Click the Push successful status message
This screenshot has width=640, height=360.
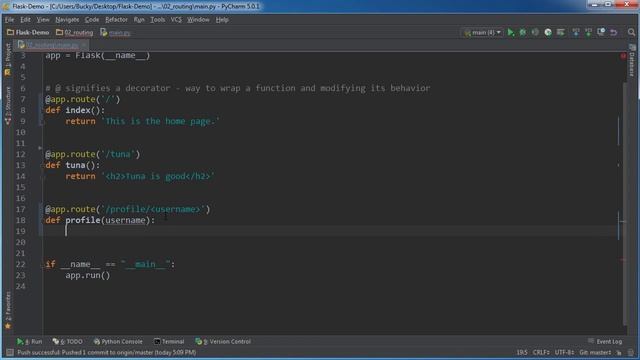(x=107, y=352)
